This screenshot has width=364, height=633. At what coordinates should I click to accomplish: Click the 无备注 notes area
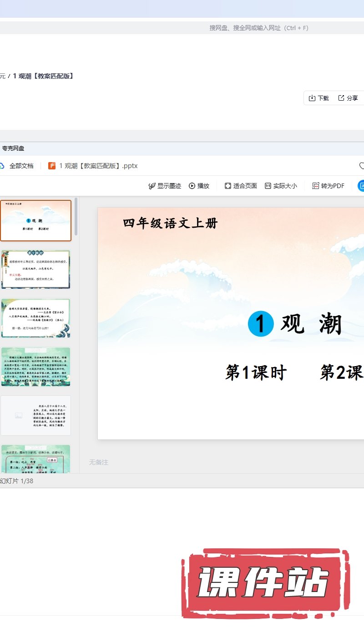99,462
